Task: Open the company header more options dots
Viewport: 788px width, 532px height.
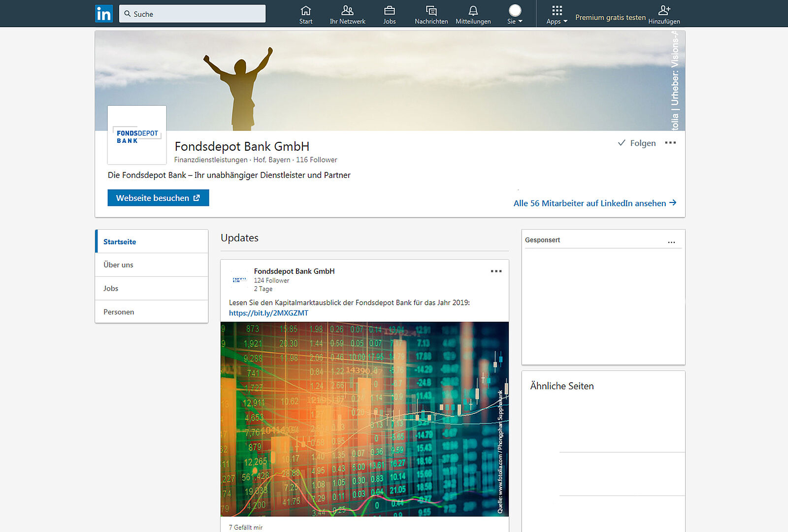Action: point(670,143)
